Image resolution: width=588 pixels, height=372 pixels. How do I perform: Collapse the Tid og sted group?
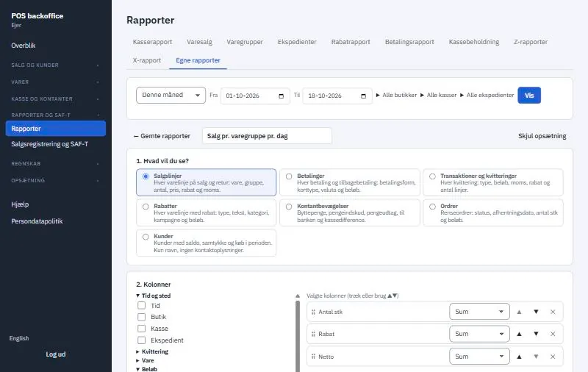(x=154, y=296)
